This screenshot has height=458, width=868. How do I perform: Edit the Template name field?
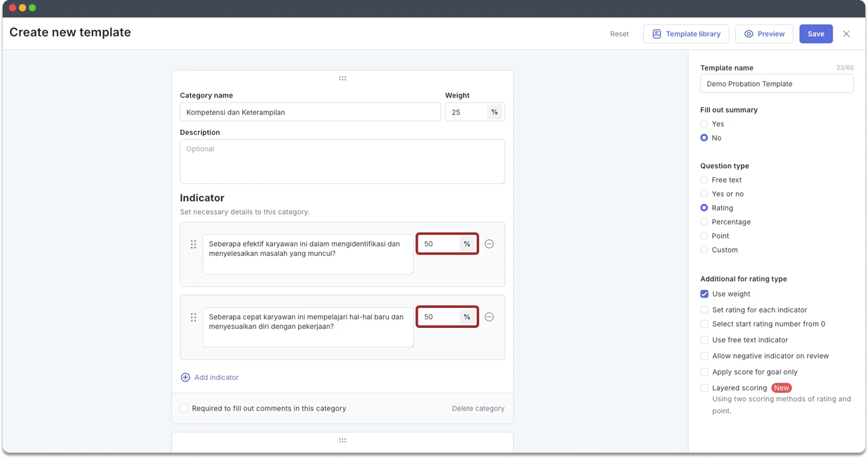tap(777, 84)
